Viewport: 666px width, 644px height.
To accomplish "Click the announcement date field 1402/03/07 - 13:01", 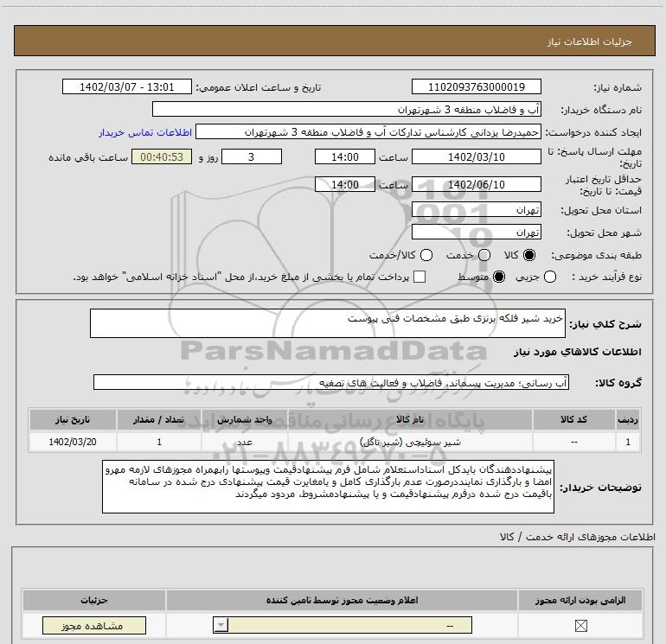I will point(127,87).
